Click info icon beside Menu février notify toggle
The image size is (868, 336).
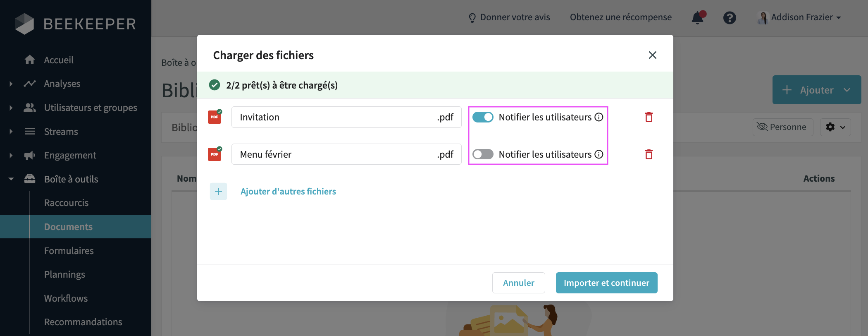pos(599,154)
